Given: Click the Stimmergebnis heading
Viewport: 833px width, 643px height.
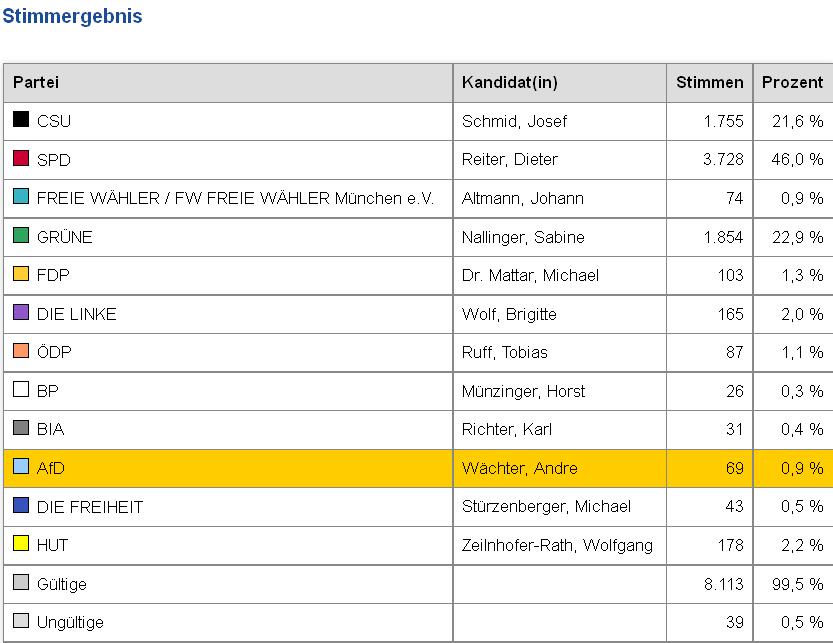Looking at the screenshot, I should point(72,17).
